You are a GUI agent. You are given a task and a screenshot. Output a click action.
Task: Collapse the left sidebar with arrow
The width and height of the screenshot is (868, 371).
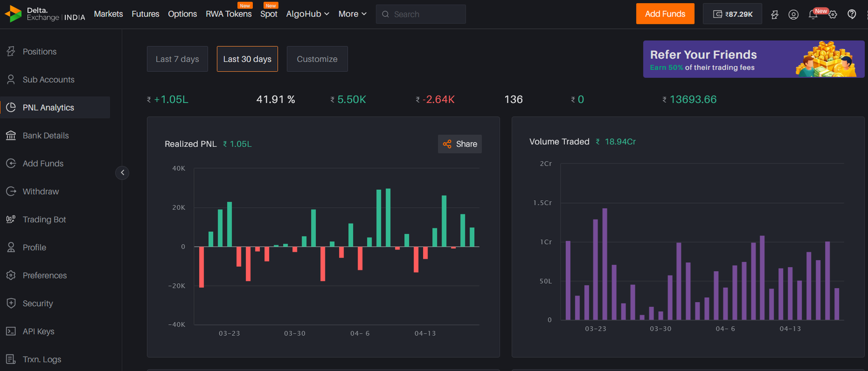(x=123, y=172)
